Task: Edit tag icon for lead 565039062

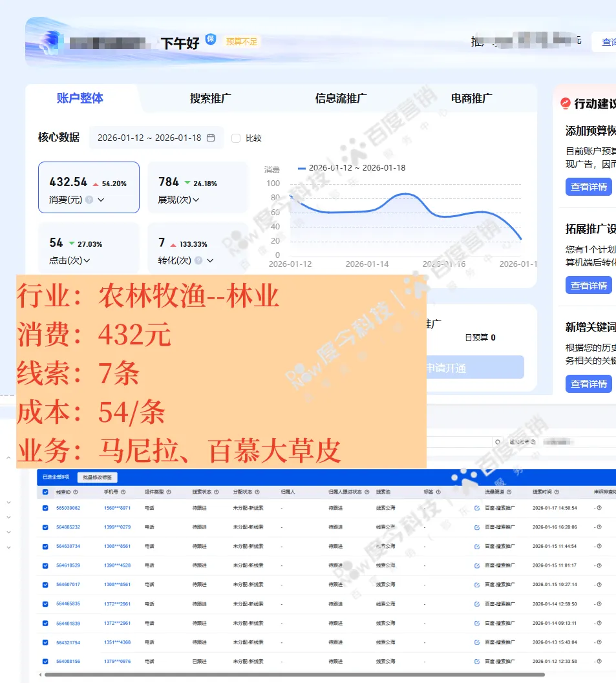Action: (477, 508)
